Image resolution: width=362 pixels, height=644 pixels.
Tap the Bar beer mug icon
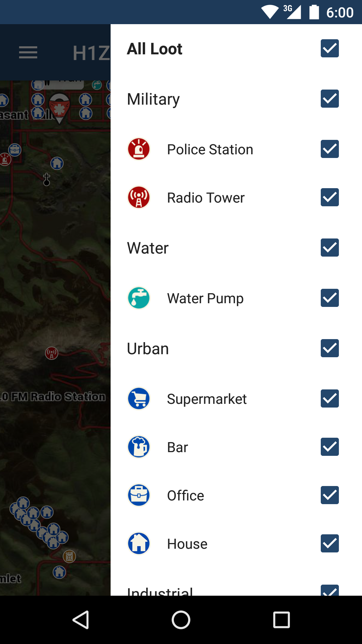click(139, 447)
